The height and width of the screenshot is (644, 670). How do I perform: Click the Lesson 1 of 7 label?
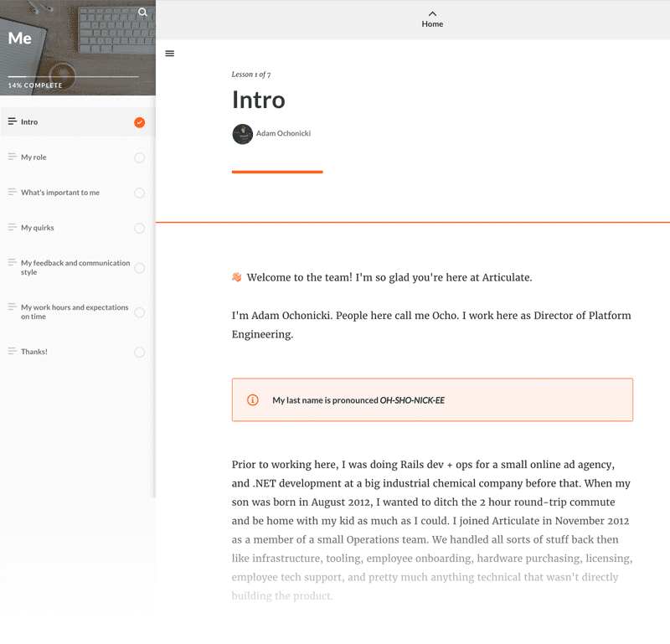250,75
